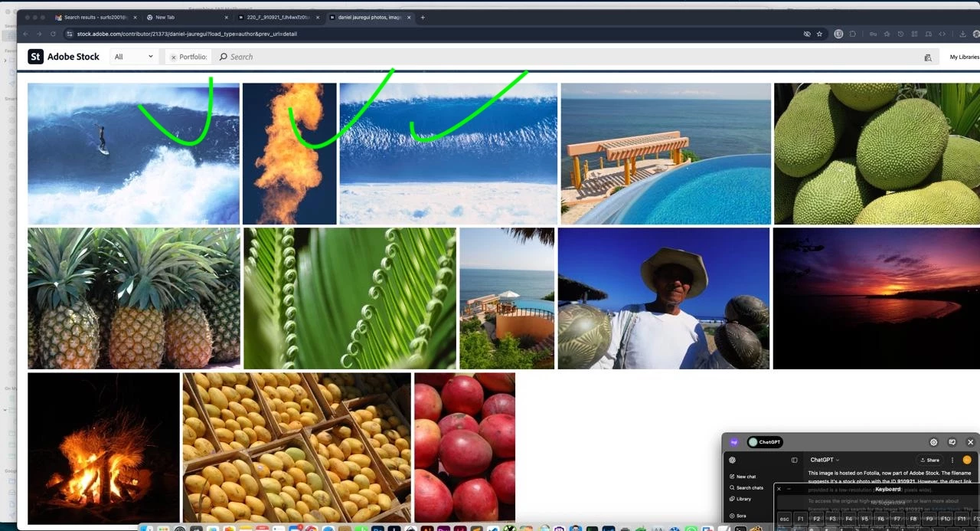Click the visual search camera icon
Viewport: 980px width, 531px height.
pyautogui.click(x=928, y=57)
